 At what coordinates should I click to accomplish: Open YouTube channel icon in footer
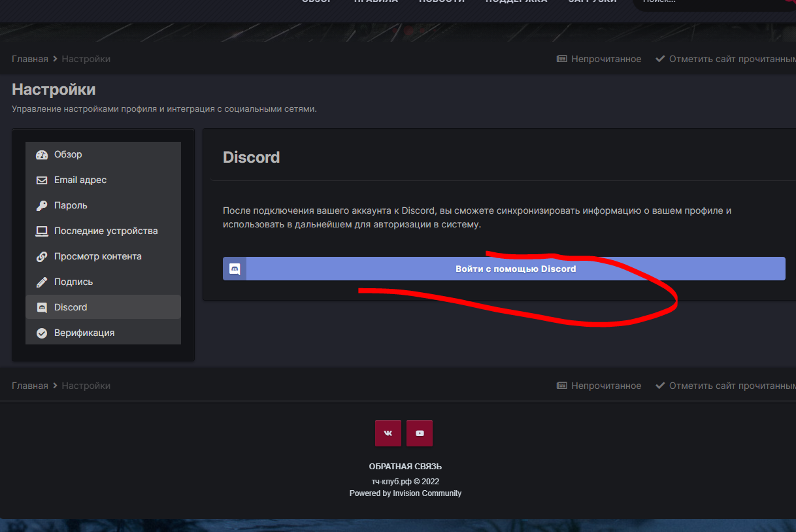pyautogui.click(x=420, y=433)
